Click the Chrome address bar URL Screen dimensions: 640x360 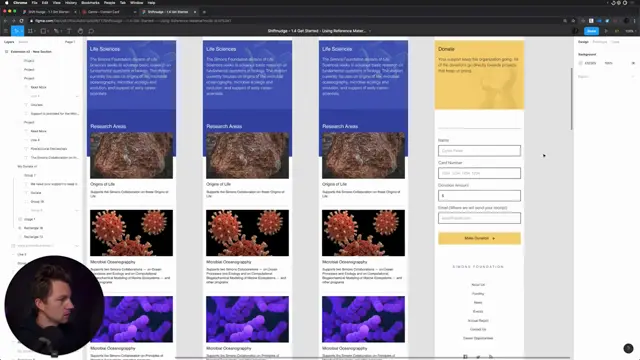[x=133, y=21]
